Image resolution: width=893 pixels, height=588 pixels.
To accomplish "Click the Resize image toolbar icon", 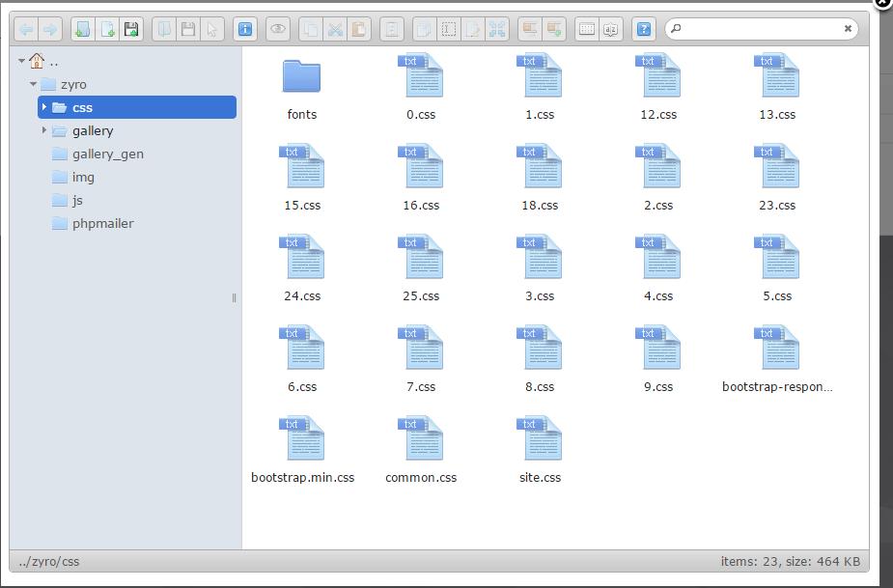I will (496, 29).
